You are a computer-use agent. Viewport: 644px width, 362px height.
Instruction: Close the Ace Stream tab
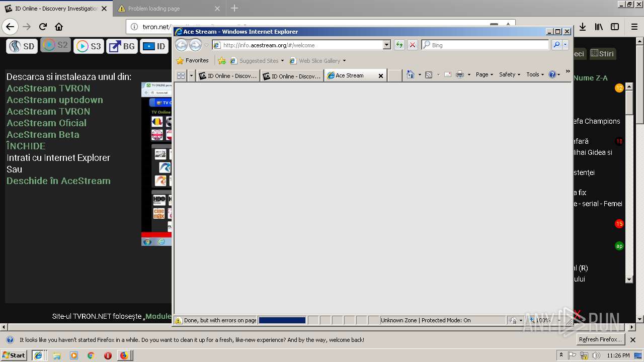[381, 76]
